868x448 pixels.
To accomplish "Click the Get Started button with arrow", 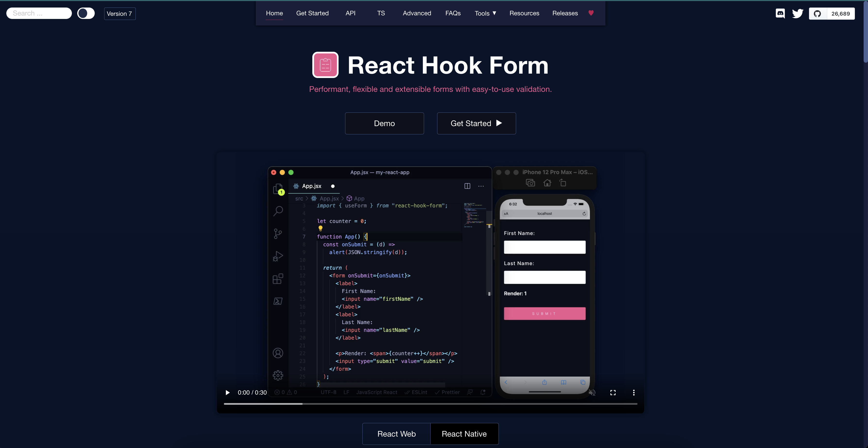I will 476,123.
